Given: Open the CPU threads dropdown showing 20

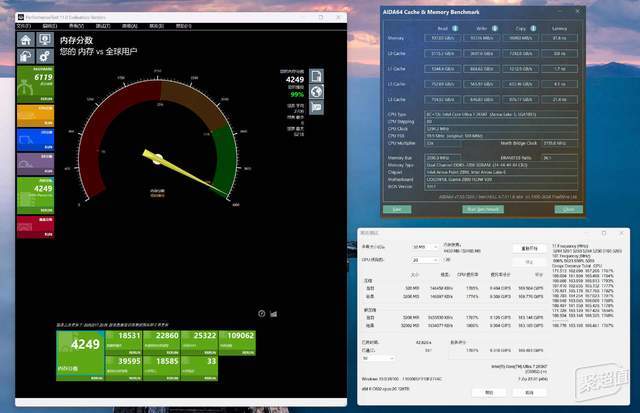Looking at the screenshot, I should pyautogui.click(x=424, y=260).
